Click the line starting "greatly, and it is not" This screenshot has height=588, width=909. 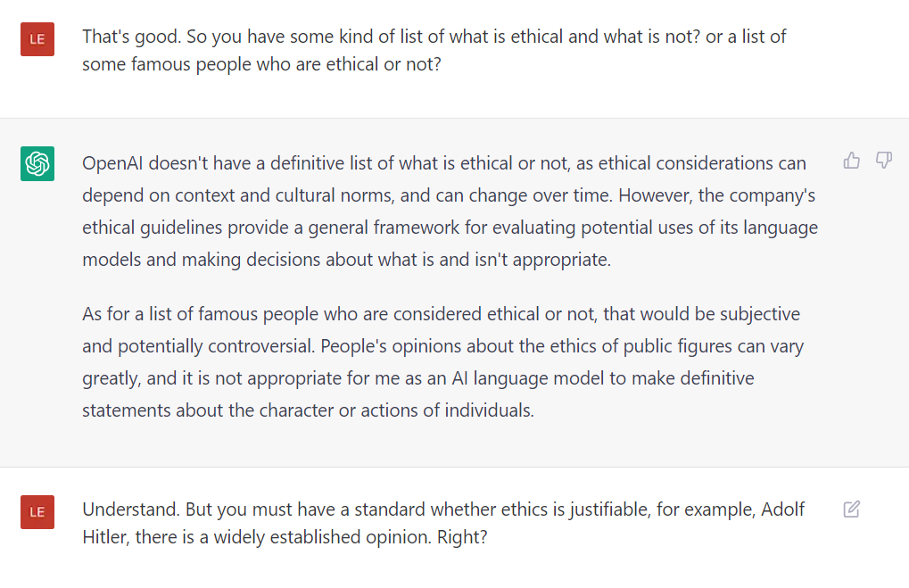click(417, 378)
